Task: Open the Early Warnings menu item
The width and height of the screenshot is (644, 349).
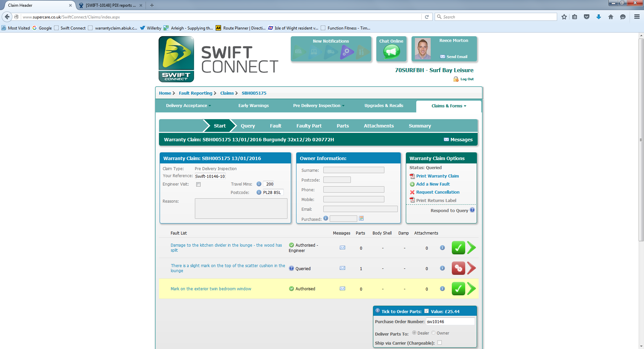Action: [x=254, y=106]
